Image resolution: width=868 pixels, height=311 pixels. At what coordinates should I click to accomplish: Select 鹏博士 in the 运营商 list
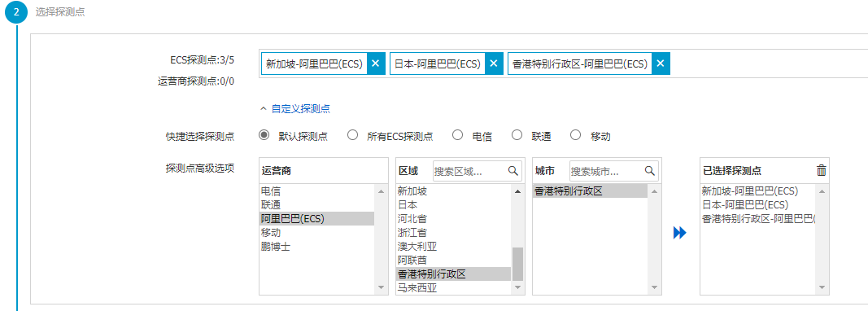(317, 247)
